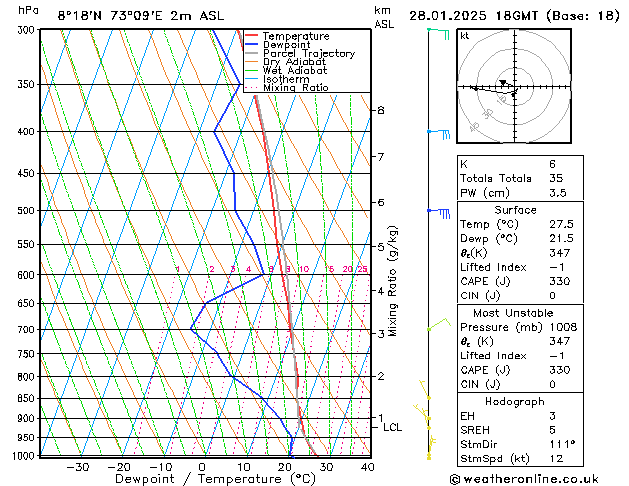Click the km ASL altitude axis header
Image resolution: width=629 pixels, height=486 pixels.
(x=384, y=17)
